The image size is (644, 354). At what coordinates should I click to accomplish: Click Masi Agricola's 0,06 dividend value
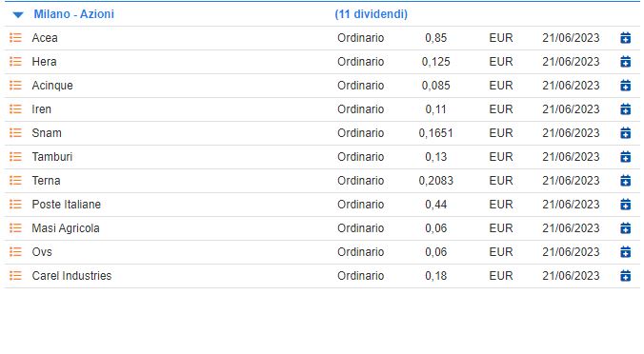[x=435, y=228]
